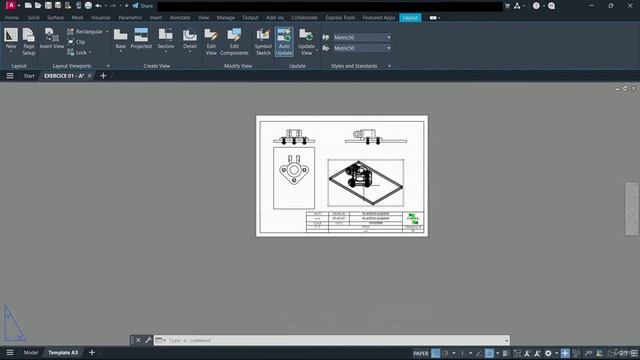640x360 pixels.
Task: Add a new drawing tab with plus
Action: point(103,76)
